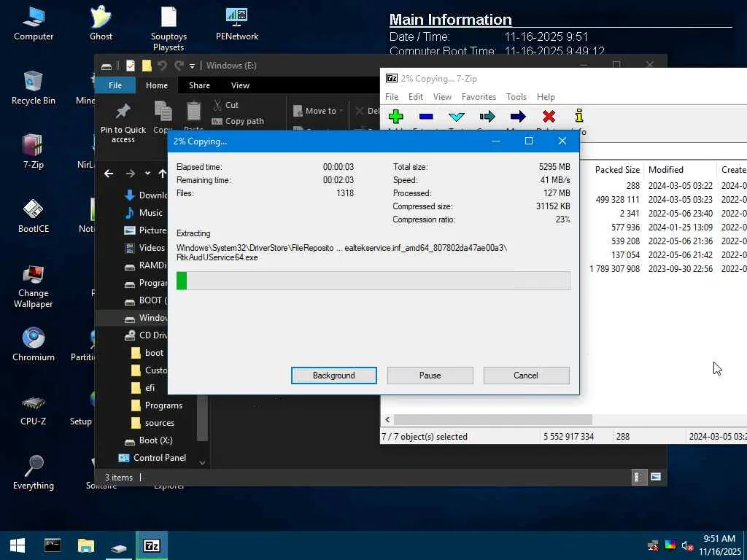Select the Everything search desktop icon
747x560 pixels.
point(34,472)
